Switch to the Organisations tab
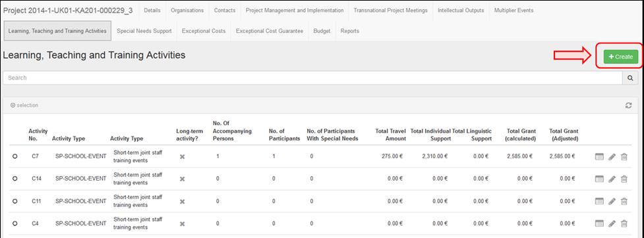644x238 pixels. click(187, 11)
